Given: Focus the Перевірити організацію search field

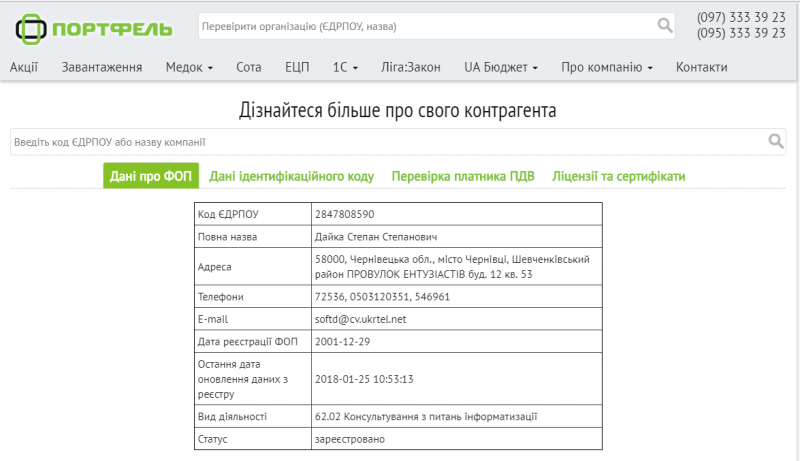Looking at the screenshot, I should 425,25.
